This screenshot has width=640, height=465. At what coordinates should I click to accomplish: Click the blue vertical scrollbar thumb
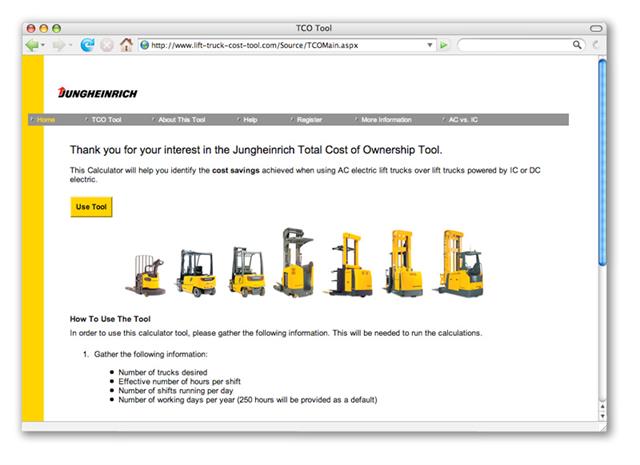click(x=602, y=162)
